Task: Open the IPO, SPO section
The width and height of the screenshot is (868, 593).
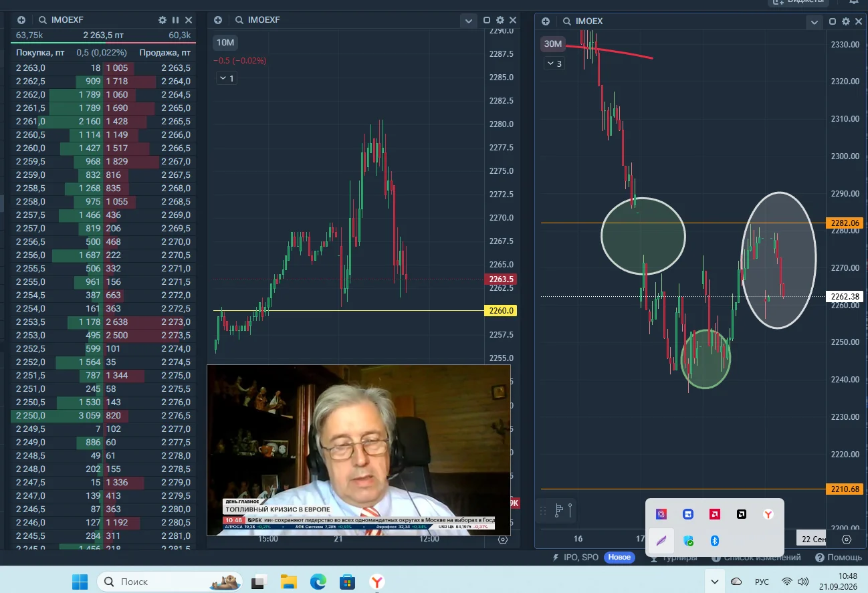Action: (575, 558)
